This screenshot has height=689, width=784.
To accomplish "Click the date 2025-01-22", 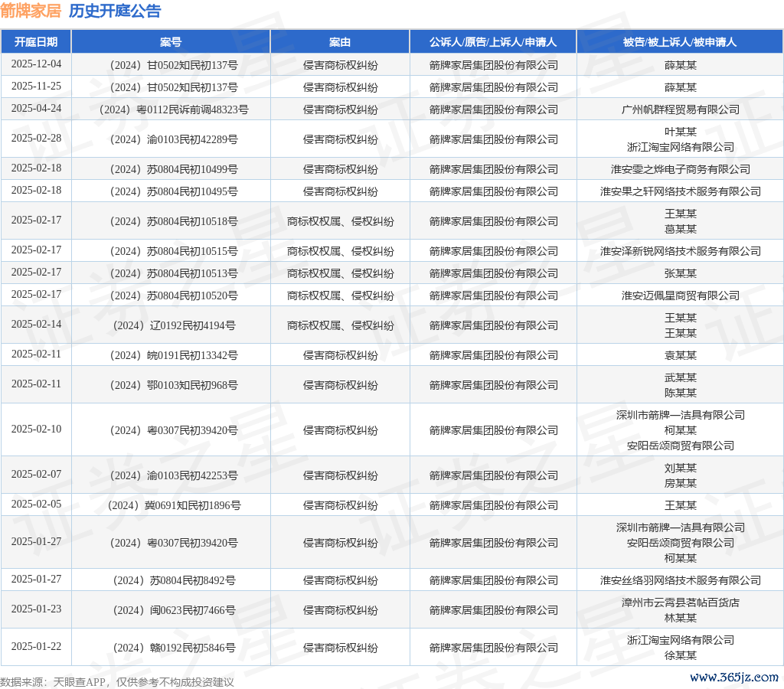I will point(36,647).
